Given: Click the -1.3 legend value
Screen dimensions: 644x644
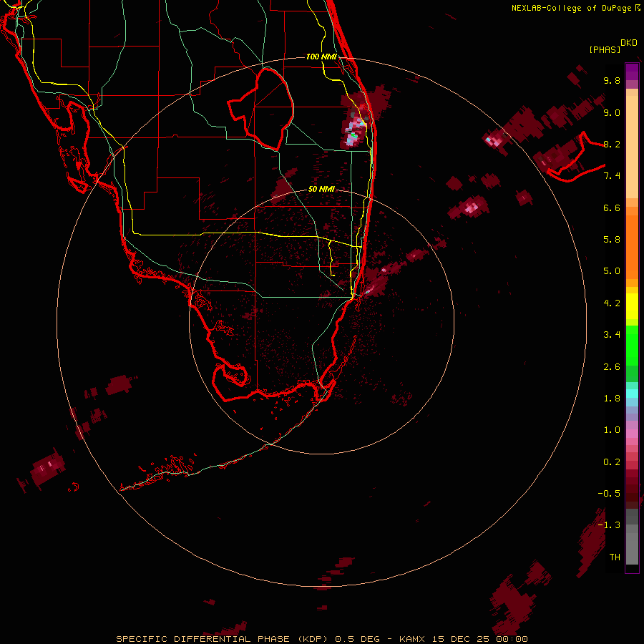Looking at the screenshot, I should (x=609, y=525).
